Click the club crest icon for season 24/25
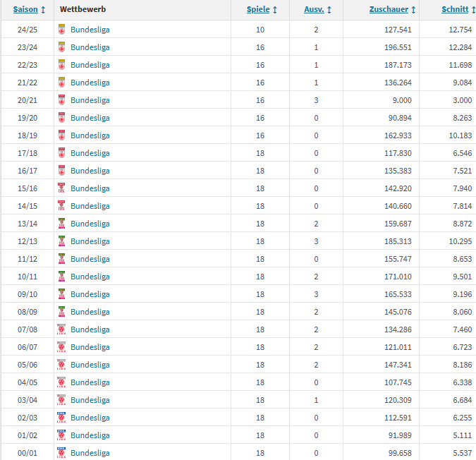The width and height of the screenshot is (476, 460). (x=62, y=30)
